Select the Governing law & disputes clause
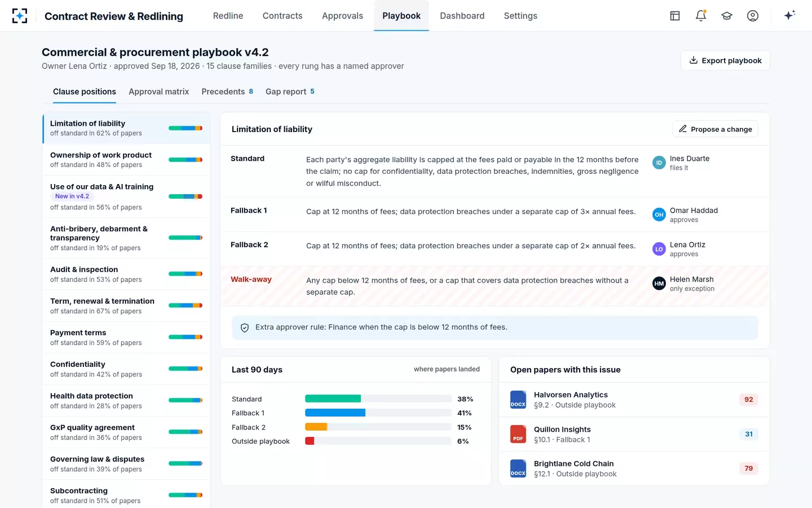The height and width of the screenshot is (508, 812). (126, 464)
